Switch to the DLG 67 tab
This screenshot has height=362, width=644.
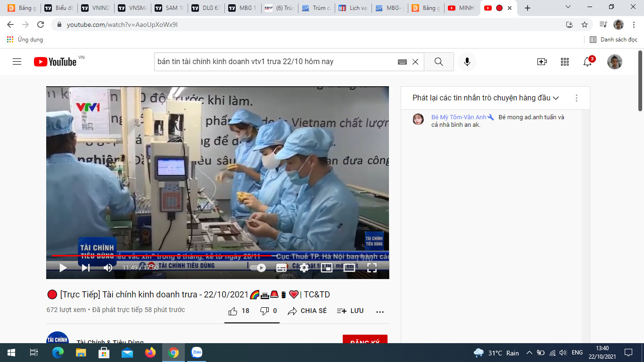[207, 8]
